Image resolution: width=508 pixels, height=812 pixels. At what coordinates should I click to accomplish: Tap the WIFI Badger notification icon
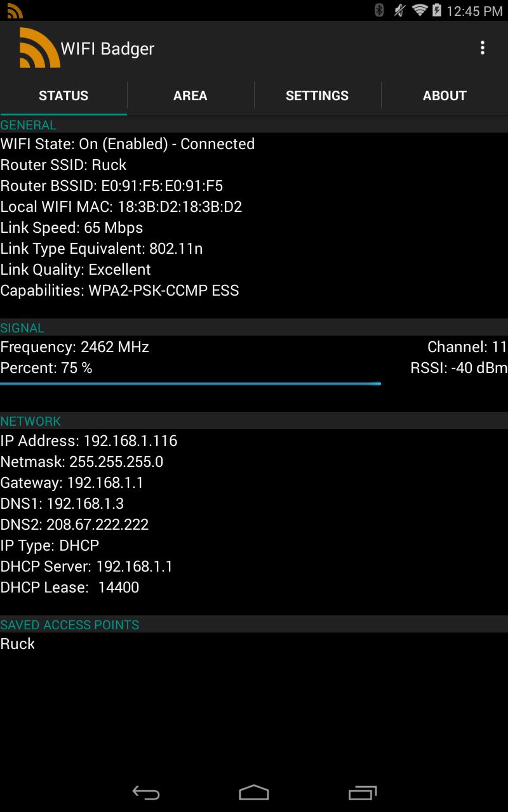(x=15, y=11)
